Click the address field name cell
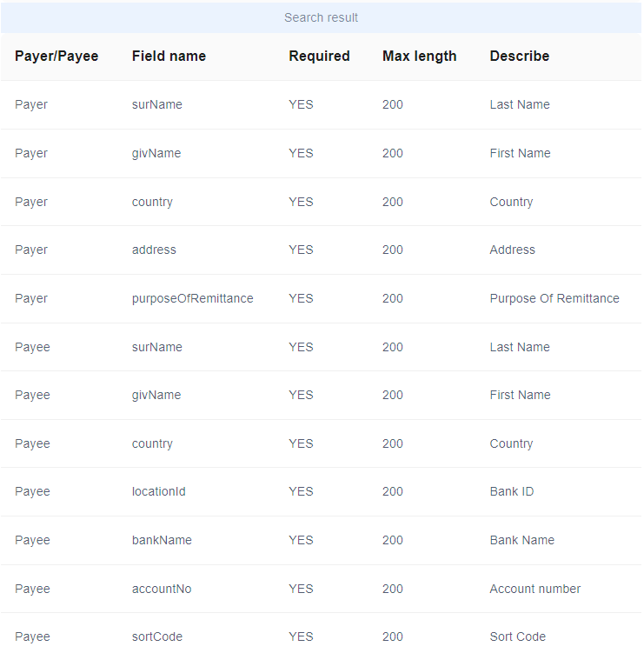 154,250
